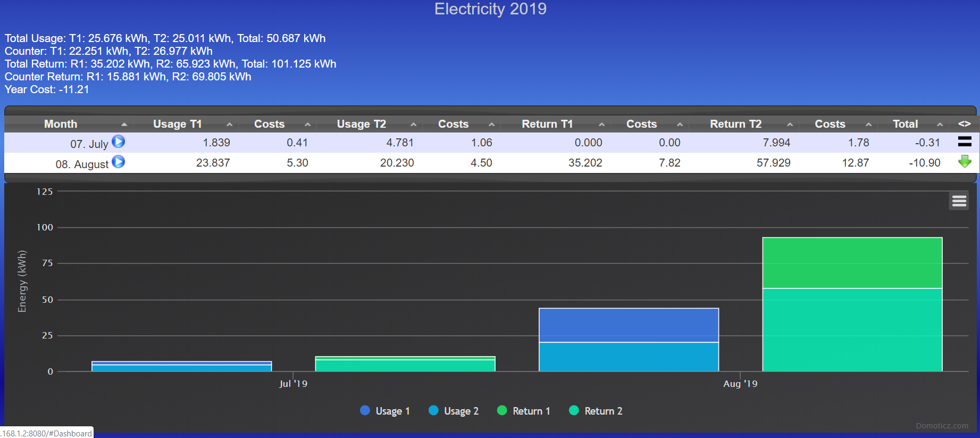The width and height of the screenshot is (980, 438).
Task: Sort table by Usage T2 column
Action: [362, 124]
